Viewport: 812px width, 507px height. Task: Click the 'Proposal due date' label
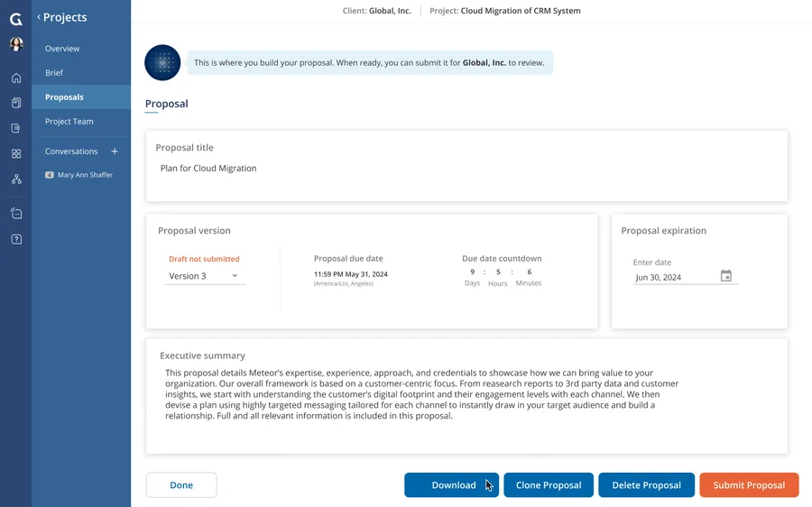click(x=348, y=258)
